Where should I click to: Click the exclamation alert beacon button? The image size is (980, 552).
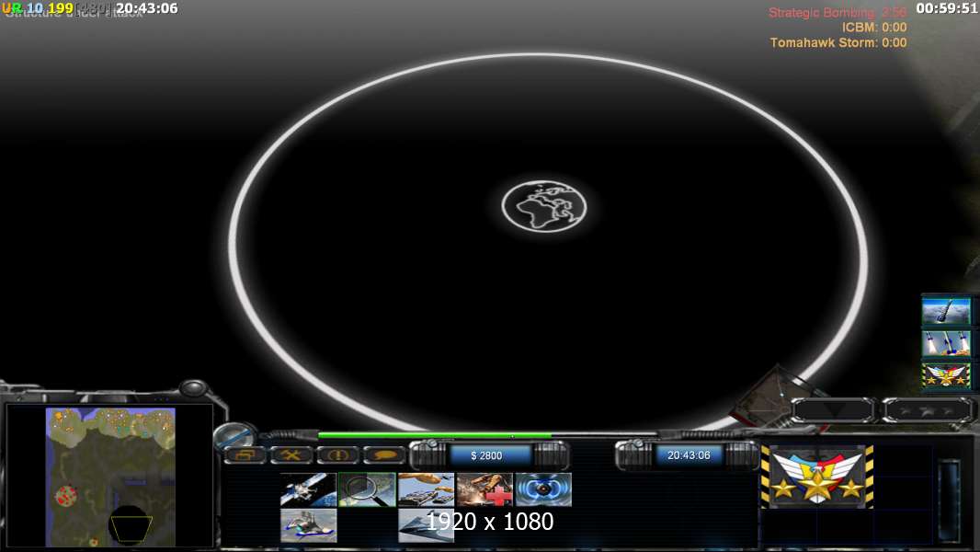[x=336, y=455]
